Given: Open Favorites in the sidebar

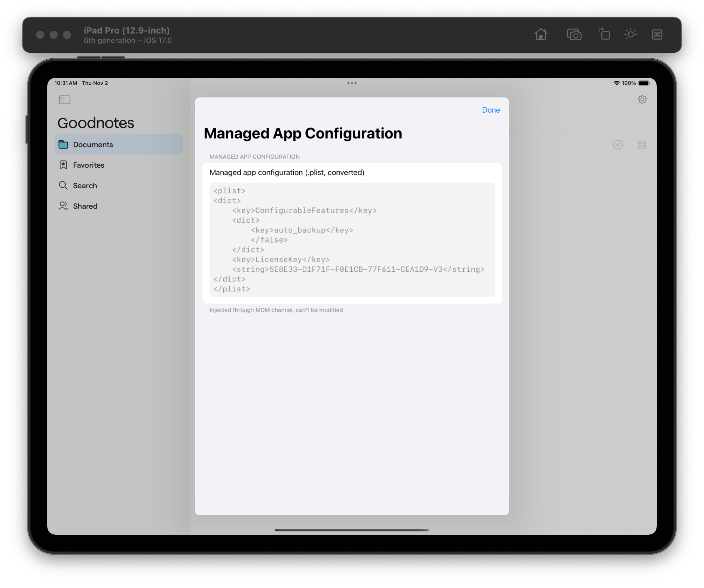Looking at the screenshot, I should pyautogui.click(x=89, y=165).
